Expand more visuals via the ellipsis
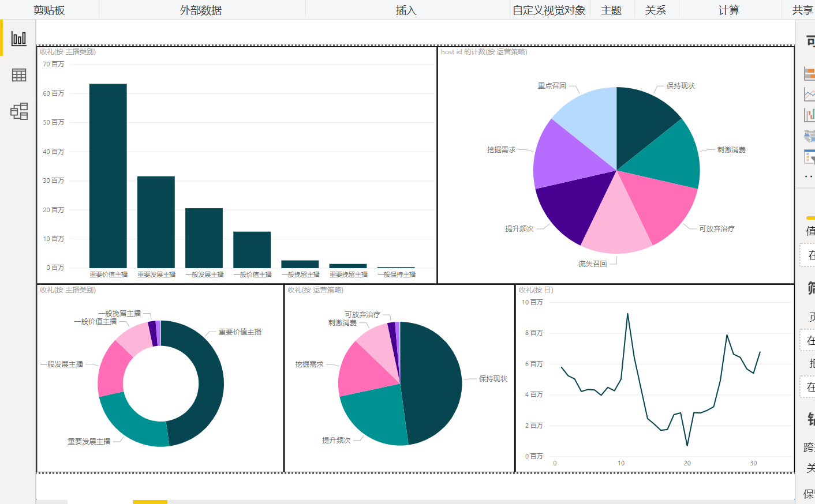This screenshot has height=504, width=815. click(x=809, y=176)
